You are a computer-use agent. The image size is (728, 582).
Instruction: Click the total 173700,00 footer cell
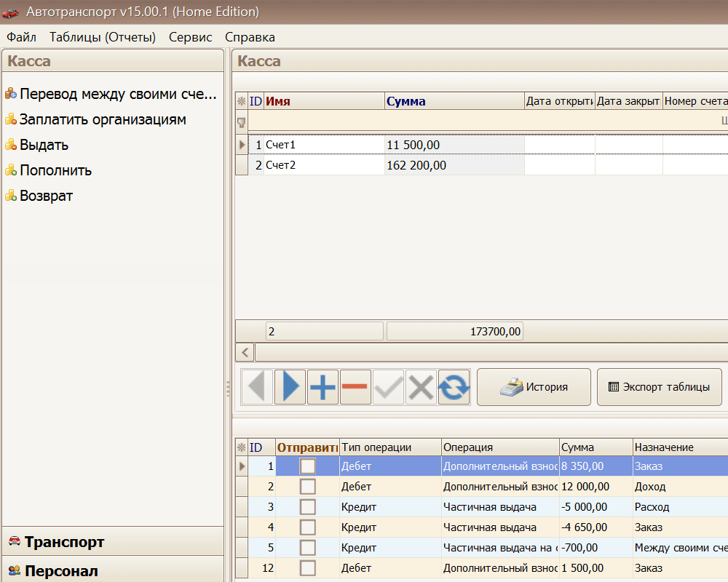point(454,332)
